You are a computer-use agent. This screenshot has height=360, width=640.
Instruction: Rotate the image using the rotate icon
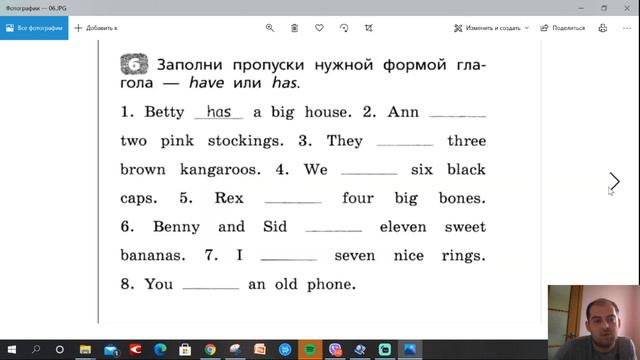(344, 28)
